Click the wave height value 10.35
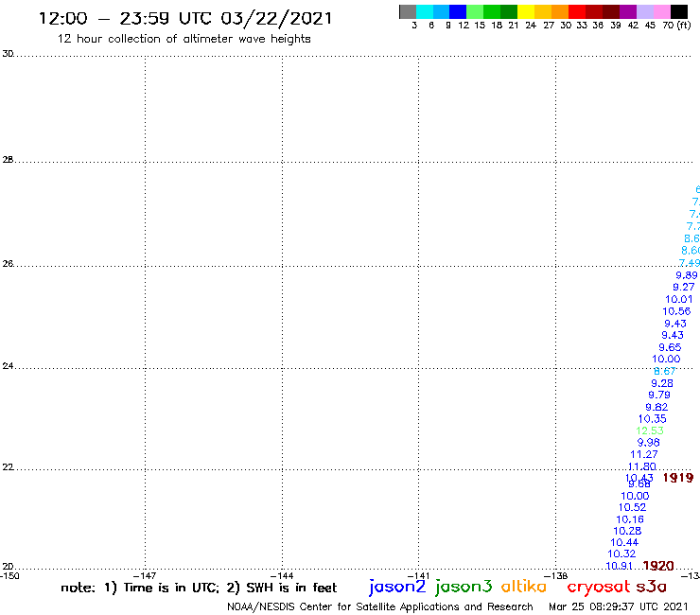 click(652, 419)
